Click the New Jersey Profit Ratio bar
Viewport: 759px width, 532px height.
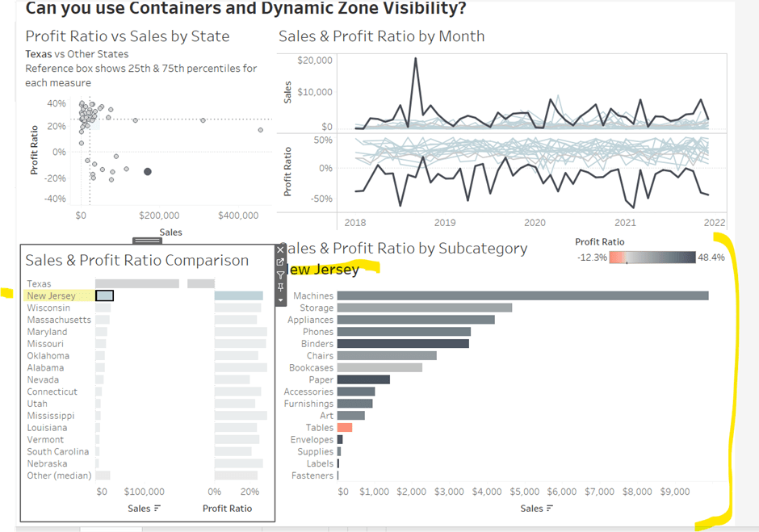pyautogui.click(x=238, y=296)
